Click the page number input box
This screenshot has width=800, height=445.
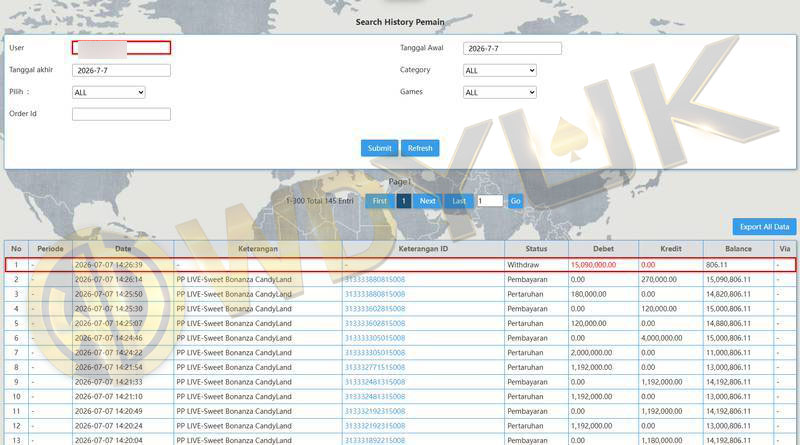tap(490, 201)
